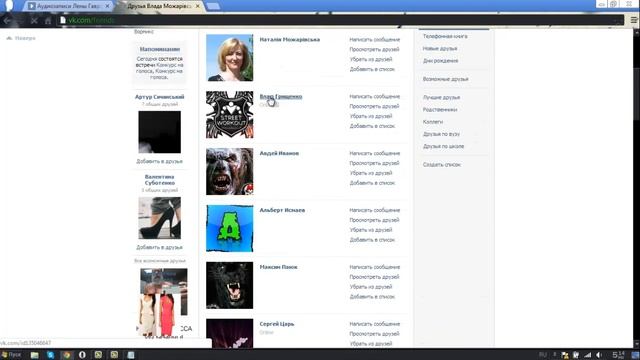Open Артур Сичинський's dark avatar

point(160,132)
